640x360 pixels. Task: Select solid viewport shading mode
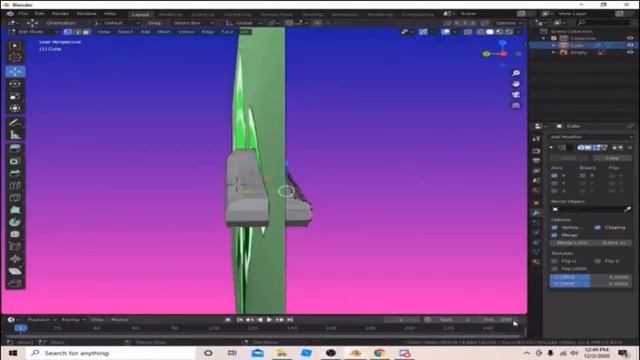pyautogui.click(x=490, y=32)
